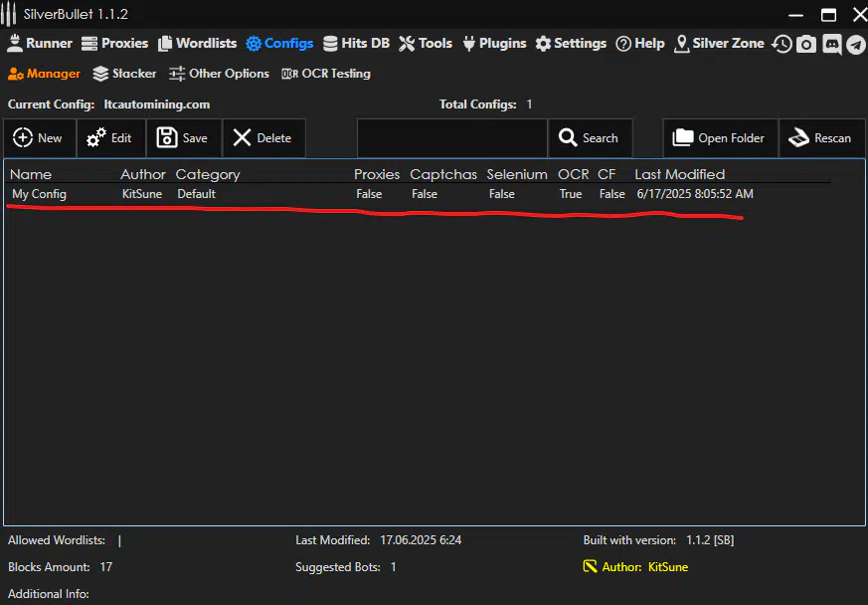Delete the selected config

tap(264, 138)
